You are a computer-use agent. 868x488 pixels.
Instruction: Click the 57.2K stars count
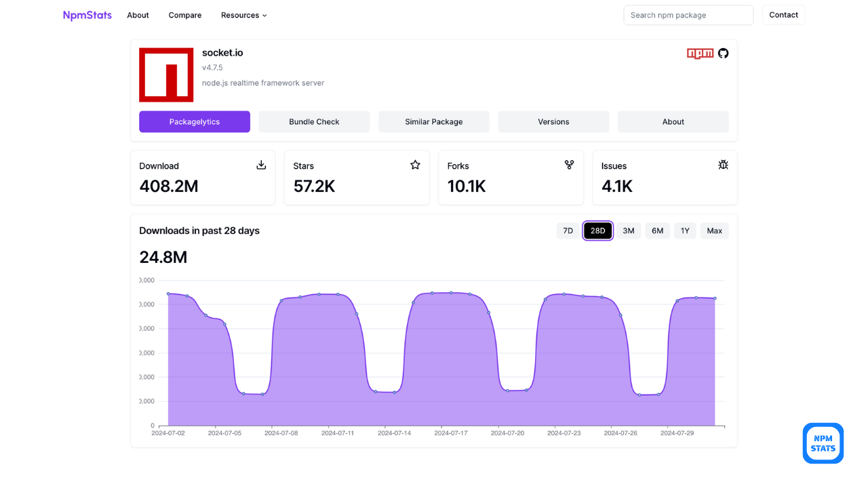pyautogui.click(x=314, y=186)
